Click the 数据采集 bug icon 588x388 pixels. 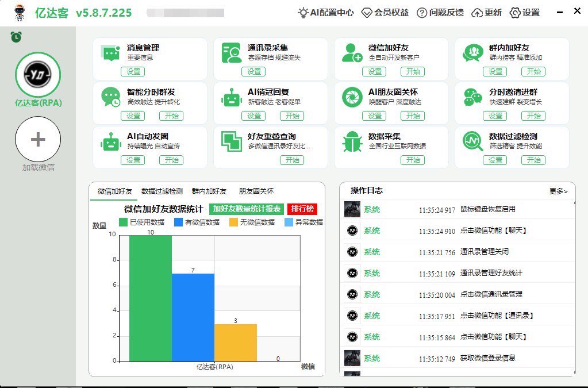(x=351, y=141)
